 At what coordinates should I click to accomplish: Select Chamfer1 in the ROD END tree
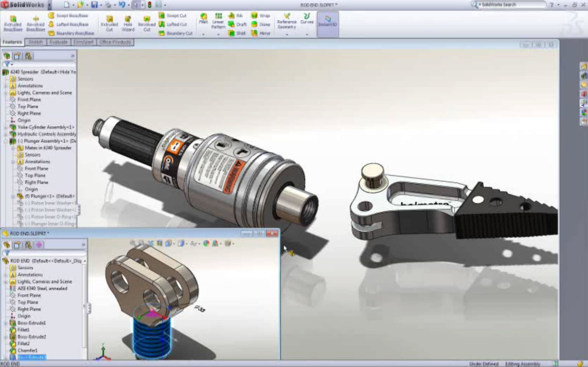[27, 351]
